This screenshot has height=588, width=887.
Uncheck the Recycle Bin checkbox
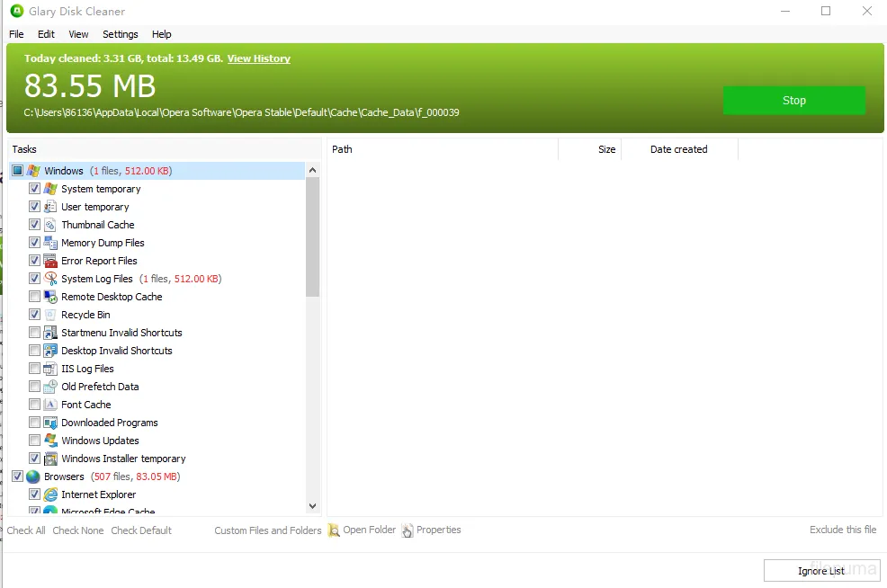pos(34,315)
